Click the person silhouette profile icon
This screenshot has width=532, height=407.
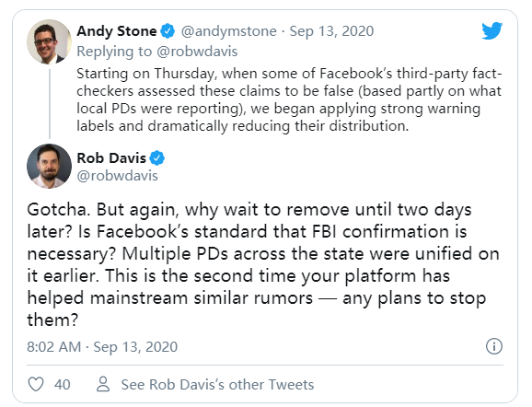pos(103,384)
